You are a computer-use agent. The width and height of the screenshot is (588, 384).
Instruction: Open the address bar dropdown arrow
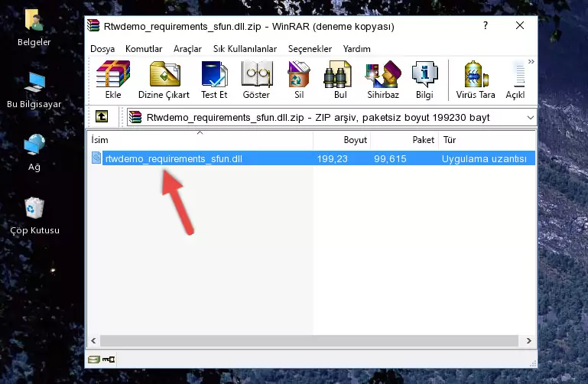pyautogui.click(x=530, y=117)
